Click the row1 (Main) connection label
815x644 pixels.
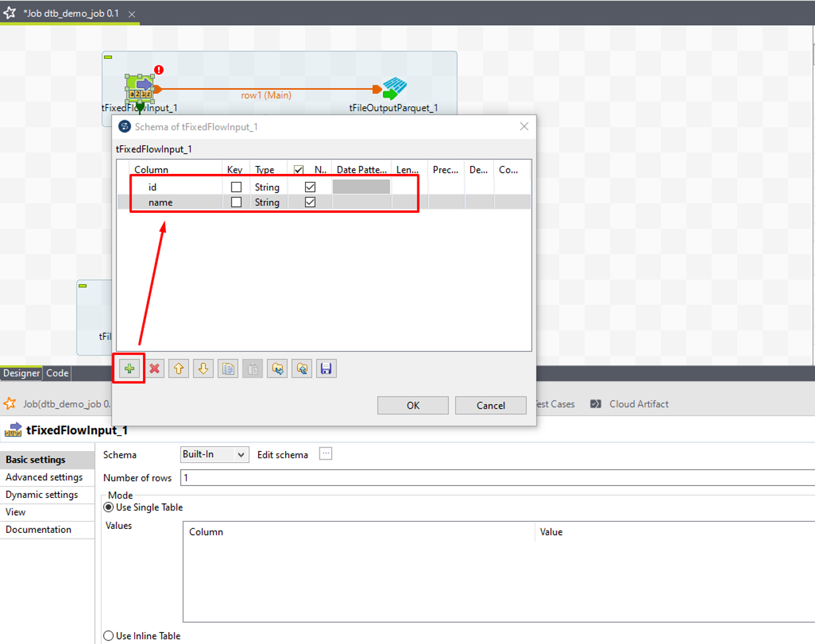[x=266, y=95]
